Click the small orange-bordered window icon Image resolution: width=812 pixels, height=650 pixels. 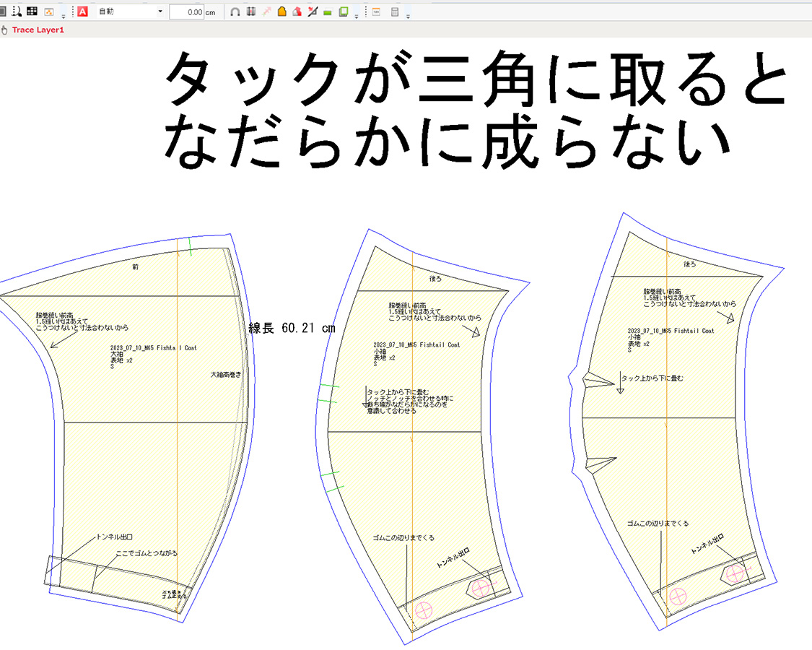(x=376, y=12)
